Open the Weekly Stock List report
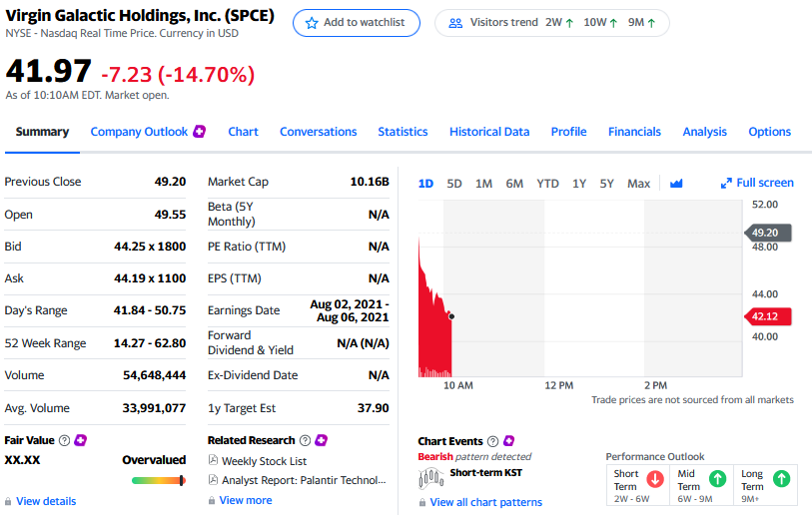 tap(264, 460)
